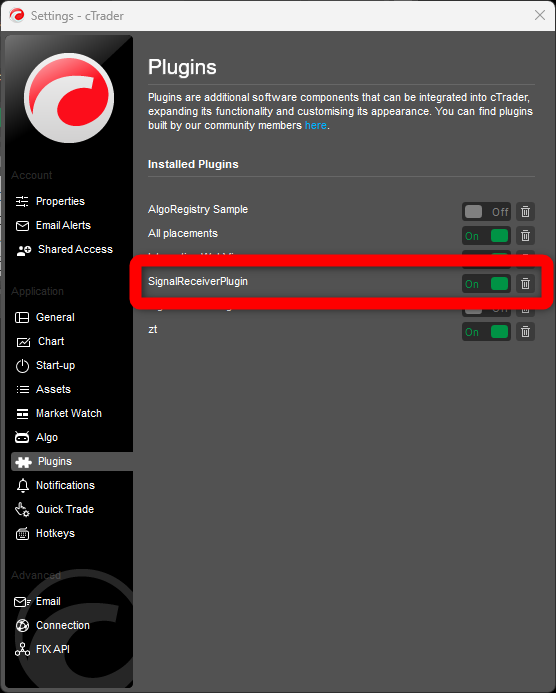Turn off SignalReceiverPlugin toggle
The height and width of the screenshot is (693, 556).
[x=486, y=284]
